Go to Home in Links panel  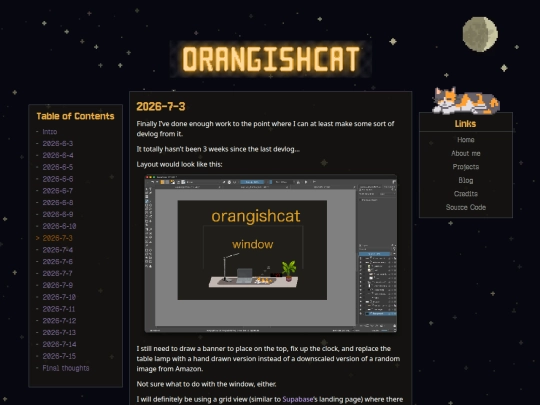click(x=466, y=140)
